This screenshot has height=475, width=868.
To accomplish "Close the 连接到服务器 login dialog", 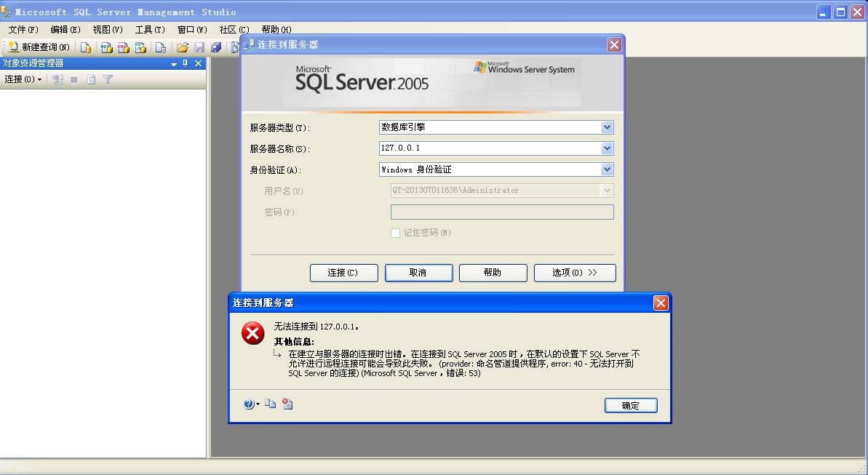I will (614, 45).
